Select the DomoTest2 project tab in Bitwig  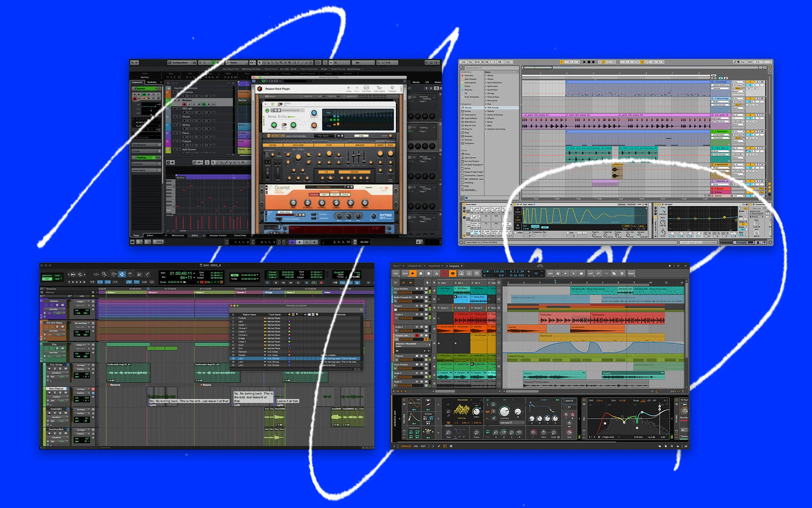click(434, 266)
